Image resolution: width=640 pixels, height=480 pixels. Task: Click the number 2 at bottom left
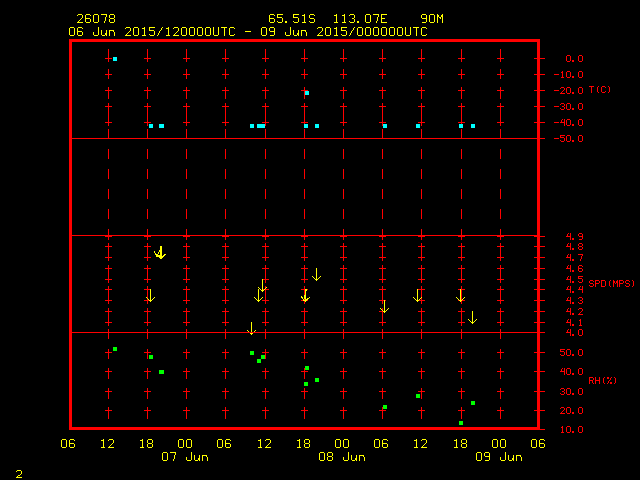coord(18,472)
